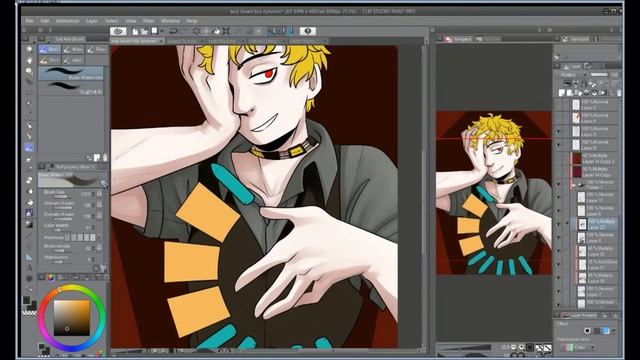Open the Window menu
This screenshot has width=640, height=360.
(170, 20)
